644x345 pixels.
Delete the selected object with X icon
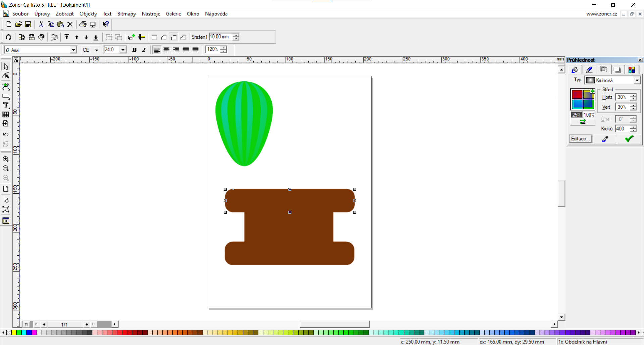click(x=70, y=24)
